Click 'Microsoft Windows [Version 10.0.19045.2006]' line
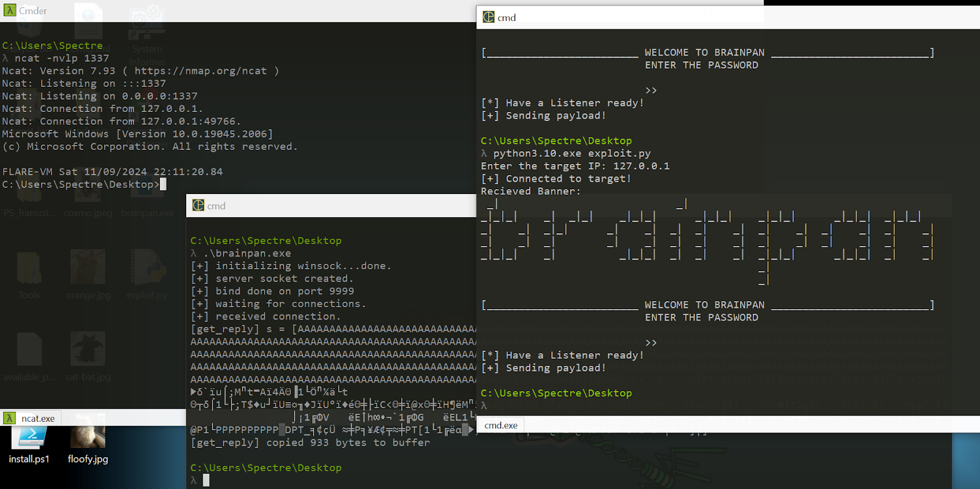Image resolution: width=980 pixels, height=489 pixels. [x=137, y=134]
